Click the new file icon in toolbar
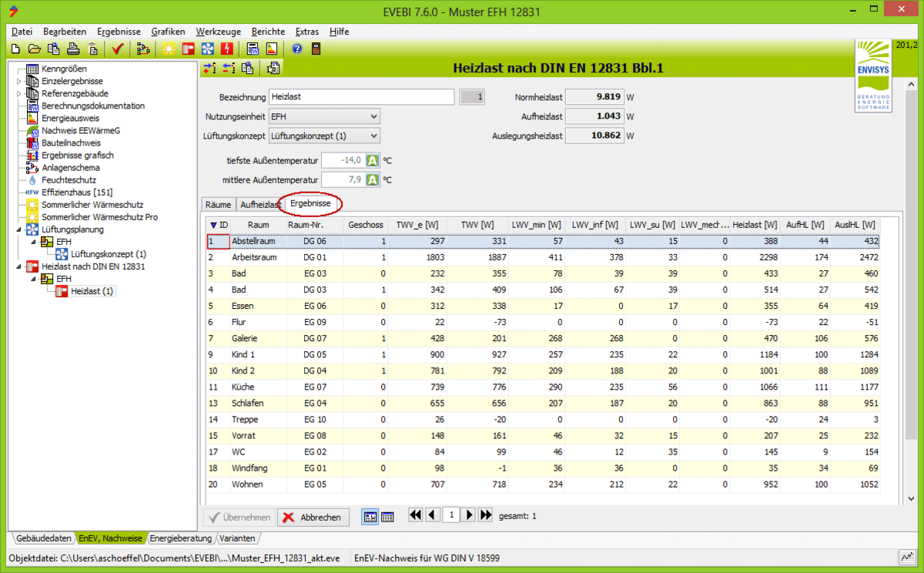Screen dimensions: 924x573 [15, 49]
